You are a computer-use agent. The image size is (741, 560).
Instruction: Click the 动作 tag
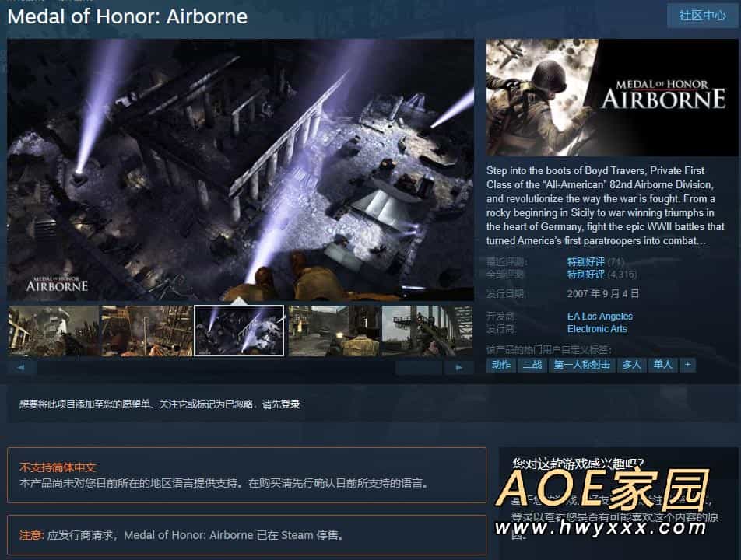pos(501,365)
